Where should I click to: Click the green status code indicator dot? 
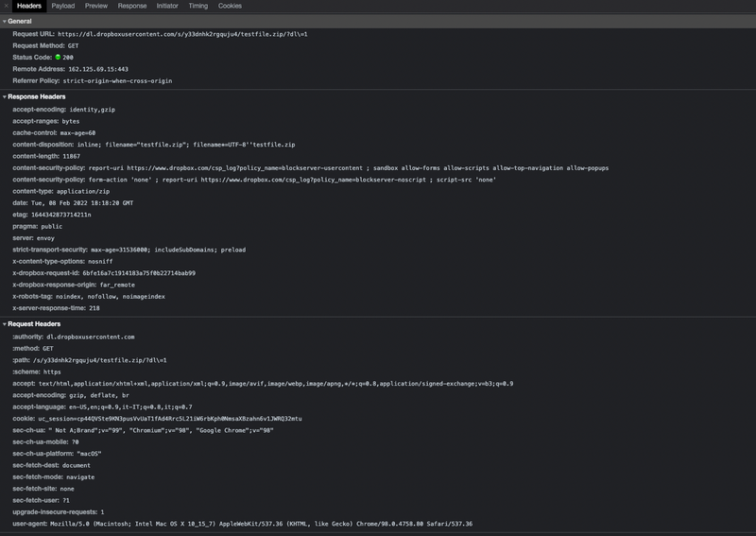58,58
